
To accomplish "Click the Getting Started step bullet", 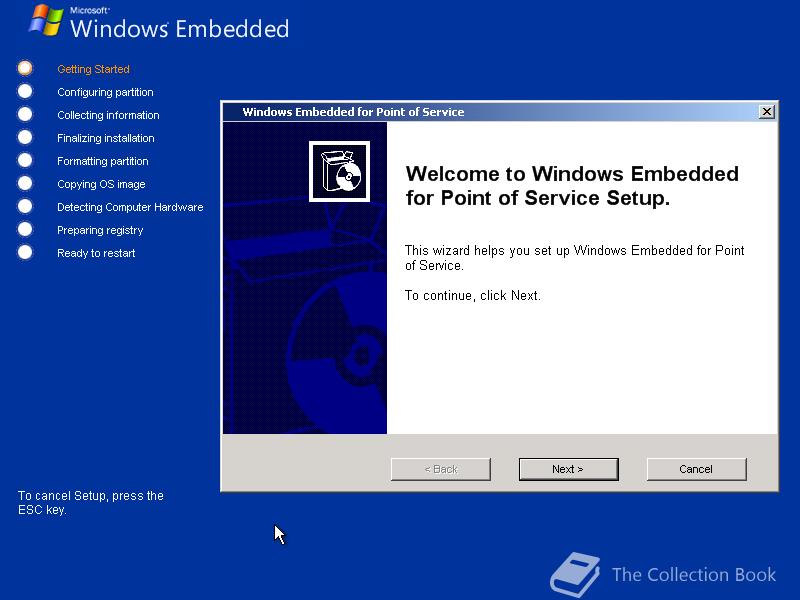I will click(x=24, y=68).
